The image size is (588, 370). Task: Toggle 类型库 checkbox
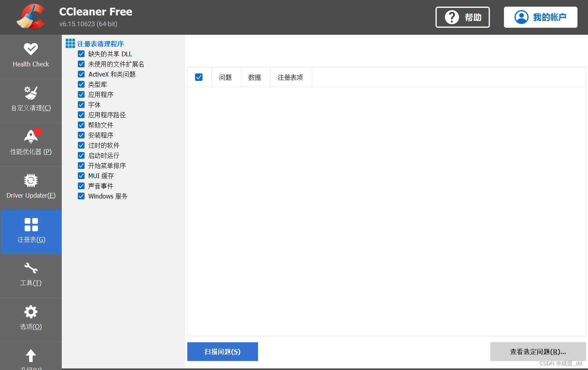click(81, 84)
